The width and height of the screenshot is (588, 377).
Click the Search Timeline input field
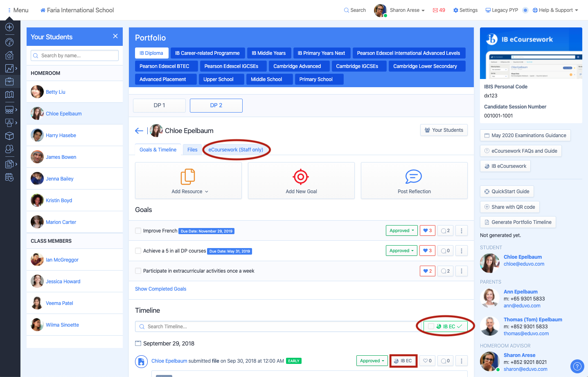pos(278,327)
